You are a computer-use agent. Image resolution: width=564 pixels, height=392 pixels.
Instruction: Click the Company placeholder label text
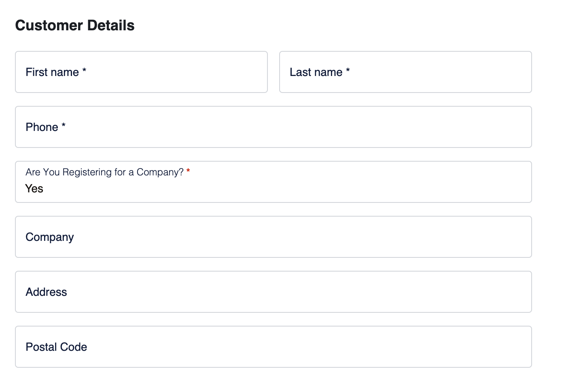pyautogui.click(x=50, y=237)
